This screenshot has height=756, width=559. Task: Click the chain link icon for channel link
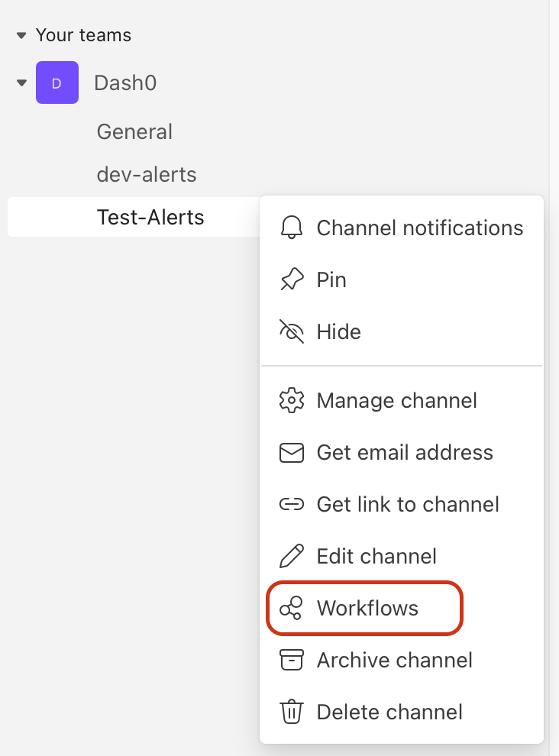(x=291, y=505)
